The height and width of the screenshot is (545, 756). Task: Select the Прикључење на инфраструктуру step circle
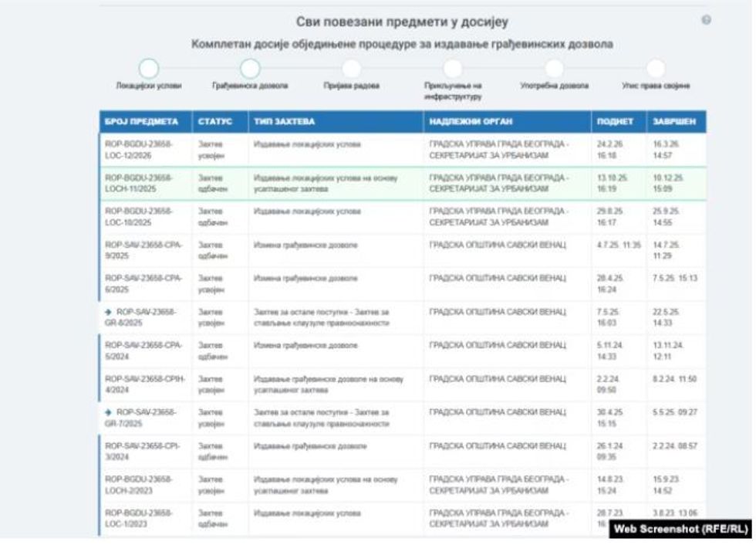(x=453, y=69)
